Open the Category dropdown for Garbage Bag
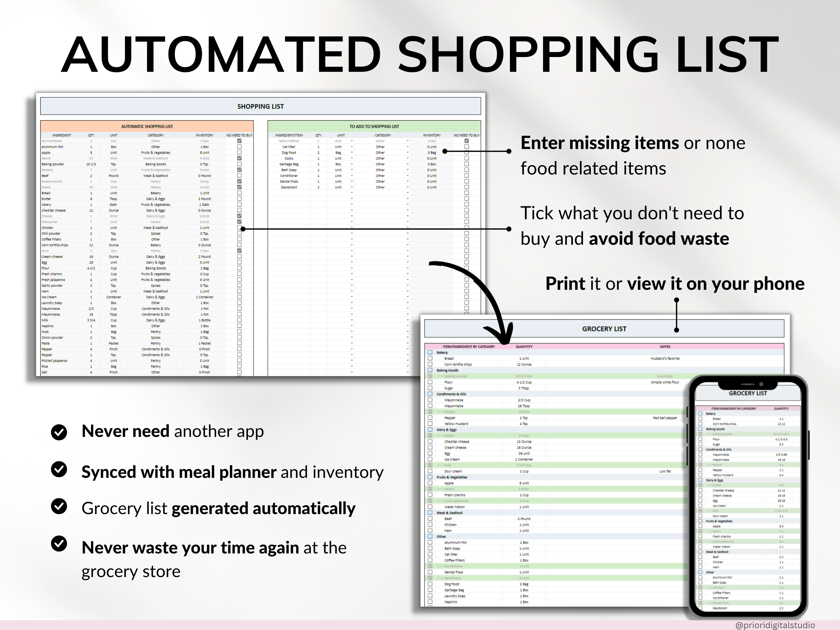 pyautogui.click(x=408, y=164)
